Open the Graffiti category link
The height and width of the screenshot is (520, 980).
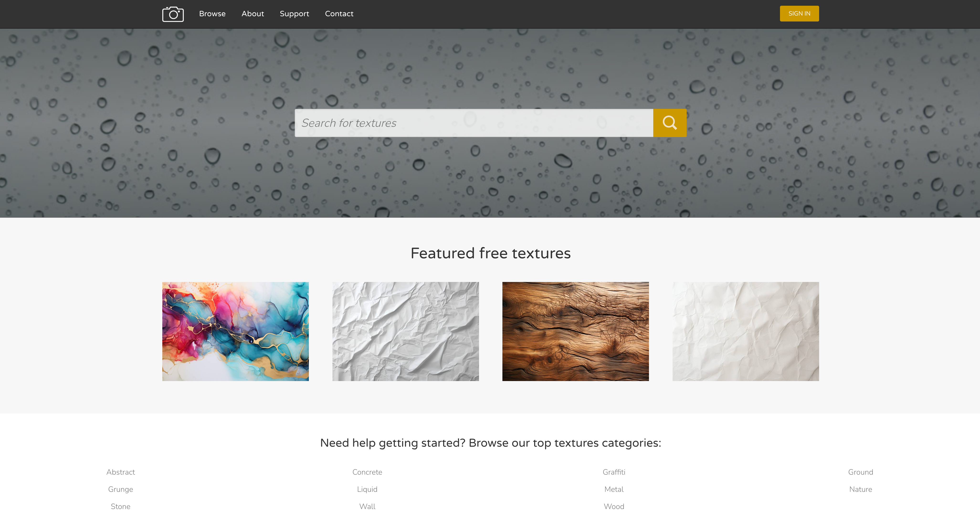(x=614, y=472)
